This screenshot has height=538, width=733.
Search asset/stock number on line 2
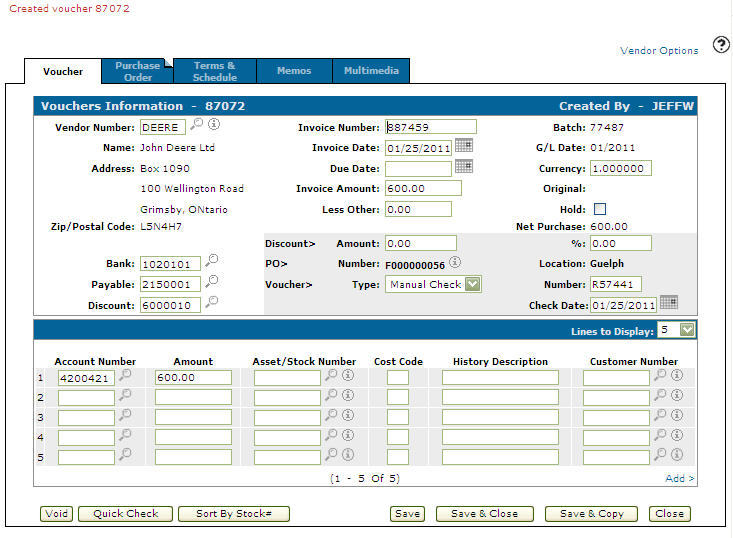331,395
